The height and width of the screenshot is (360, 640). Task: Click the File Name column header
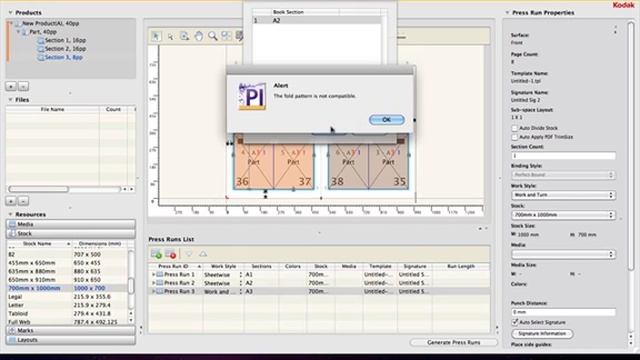[52, 109]
